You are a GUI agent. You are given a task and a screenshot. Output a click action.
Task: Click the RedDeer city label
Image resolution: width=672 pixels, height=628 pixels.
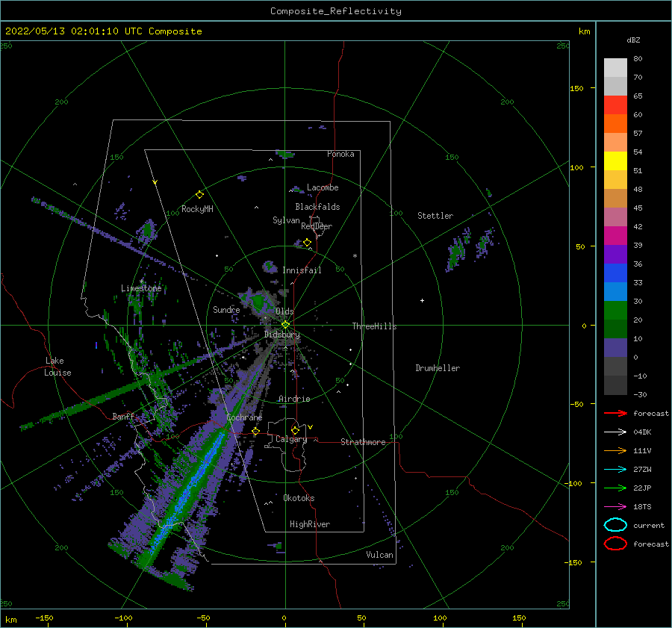pos(317,226)
